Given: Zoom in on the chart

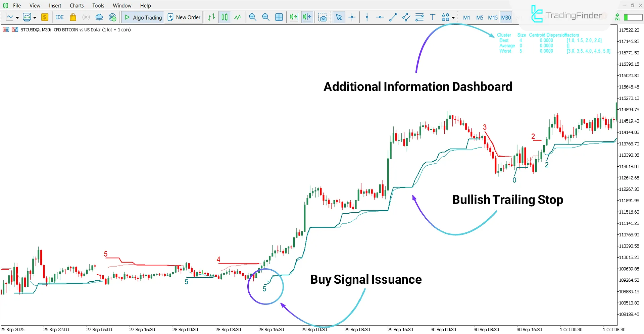Looking at the screenshot, I should tap(252, 17).
